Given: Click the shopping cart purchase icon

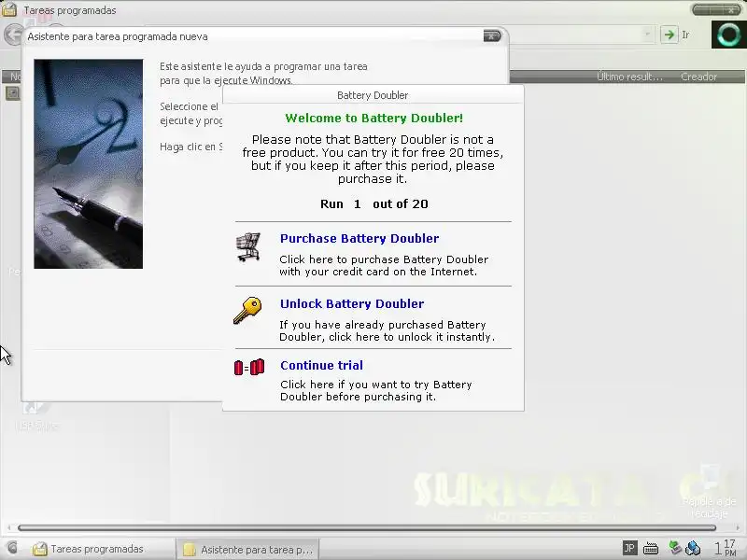Looking at the screenshot, I should click(x=248, y=246).
